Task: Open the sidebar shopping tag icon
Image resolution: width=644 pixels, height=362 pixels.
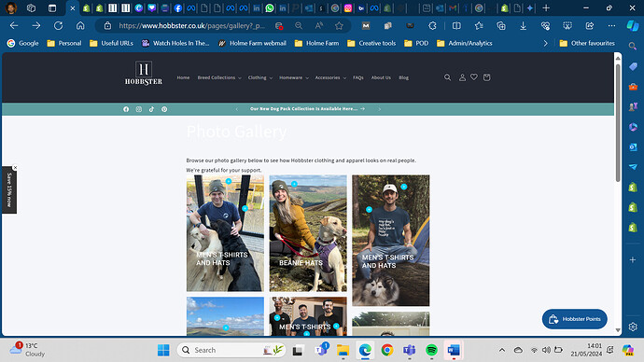Action: pos(633,66)
